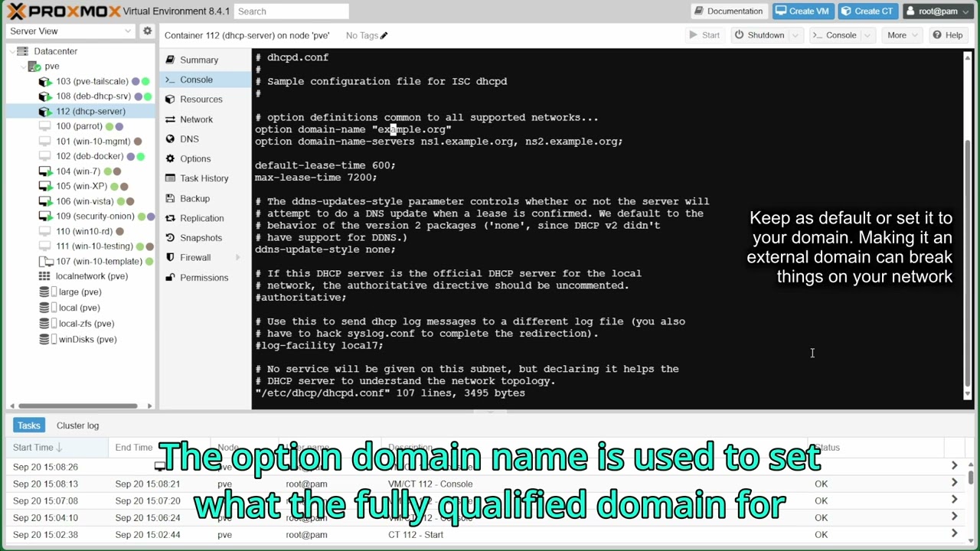Open the Documentation link
This screenshot has width=980, height=551.
tap(729, 11)
